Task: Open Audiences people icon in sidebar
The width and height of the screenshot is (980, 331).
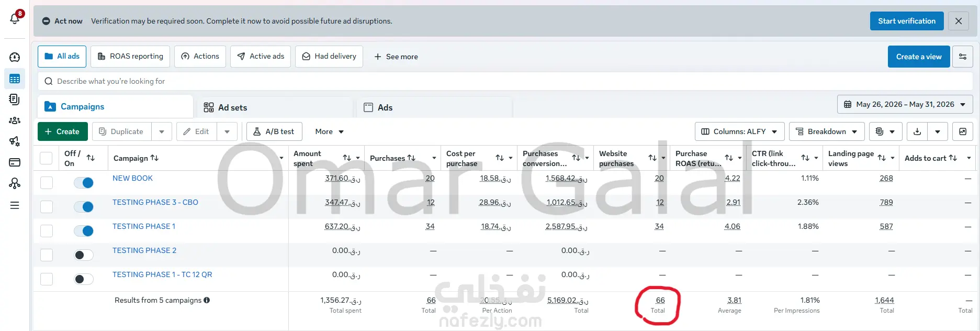Action: (x=15, y=120)
